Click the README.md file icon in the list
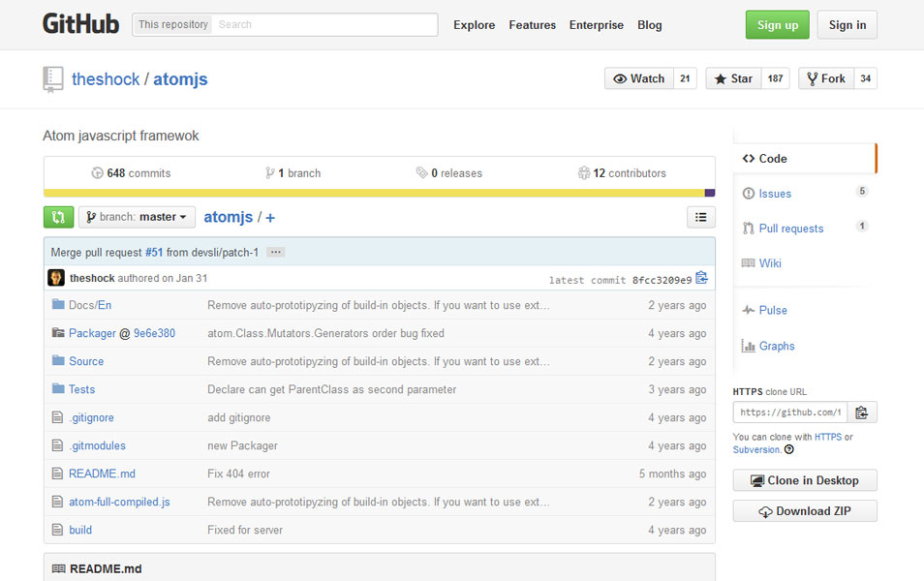This screenshot has height=581, width=924. click(57, 474)
